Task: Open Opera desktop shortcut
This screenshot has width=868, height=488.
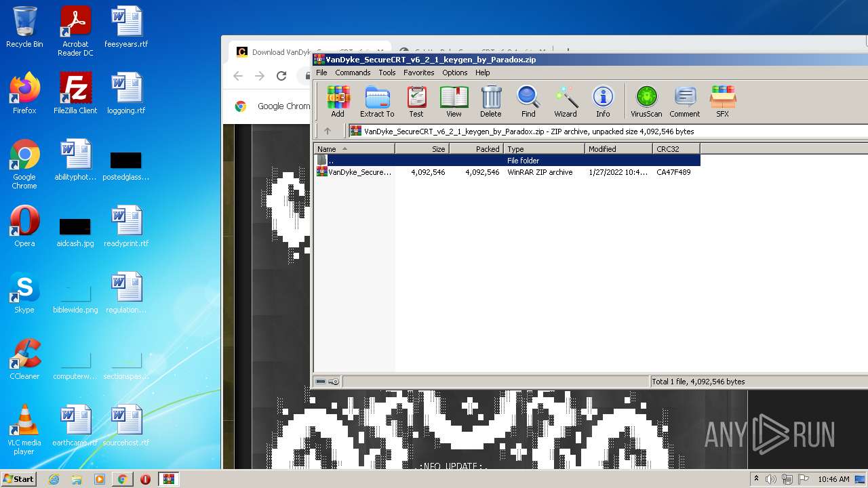Action: click(24, 226)
